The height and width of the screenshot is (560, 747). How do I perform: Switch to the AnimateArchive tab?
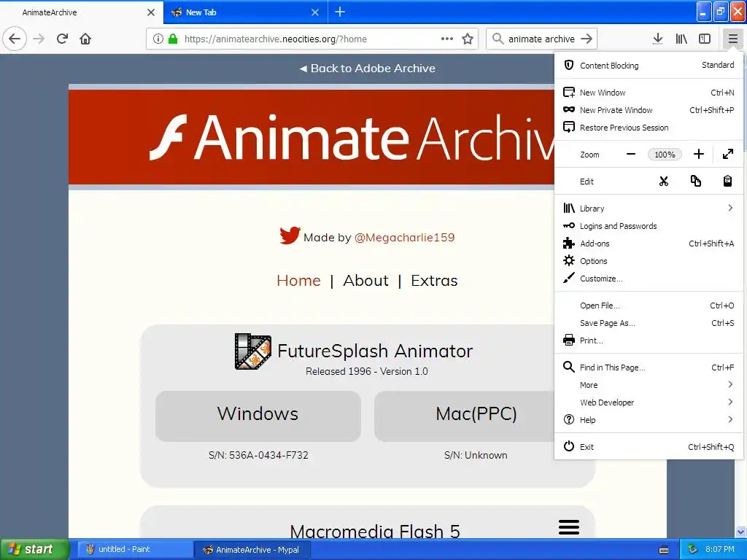pos(82,12)
